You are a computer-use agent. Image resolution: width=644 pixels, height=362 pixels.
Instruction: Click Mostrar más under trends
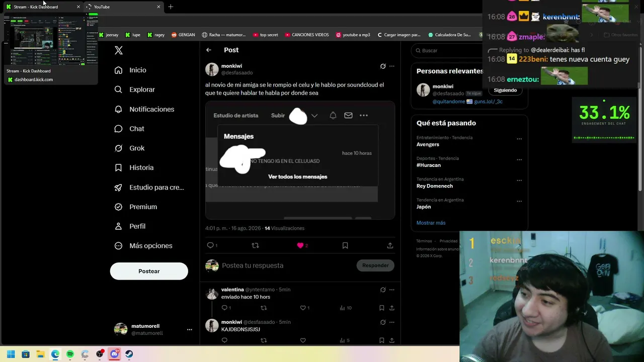[x=431, y=223]
